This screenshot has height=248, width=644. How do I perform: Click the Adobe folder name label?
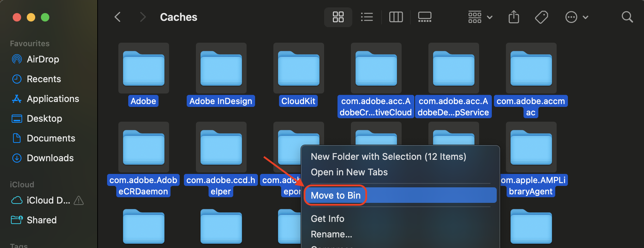[143, 101]
